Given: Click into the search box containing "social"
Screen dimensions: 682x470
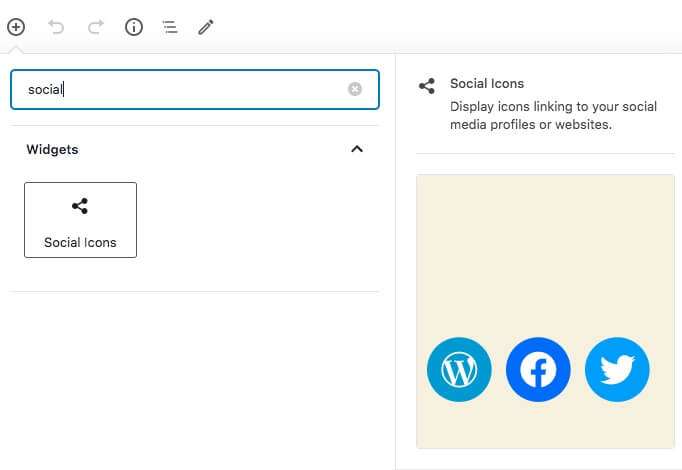Looking at the screenshot, I should (x=195, y=90).
